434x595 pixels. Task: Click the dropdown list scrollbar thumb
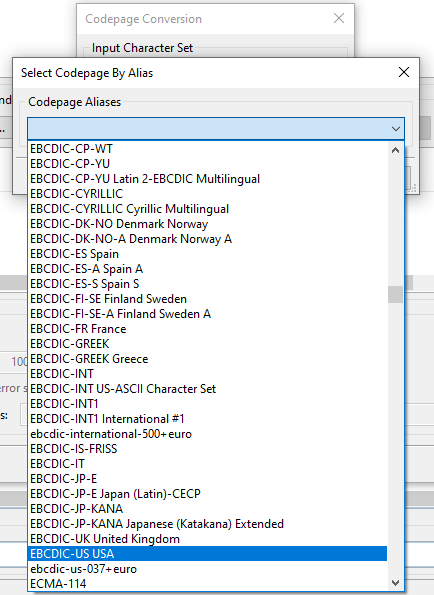[x=395, y=294]
